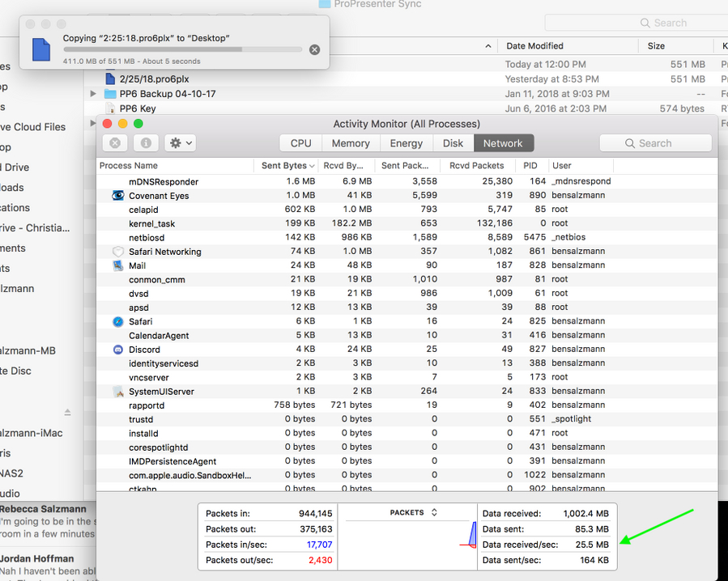Select the rapportd process row
The image size is (728, 581).
pos(407,405)
